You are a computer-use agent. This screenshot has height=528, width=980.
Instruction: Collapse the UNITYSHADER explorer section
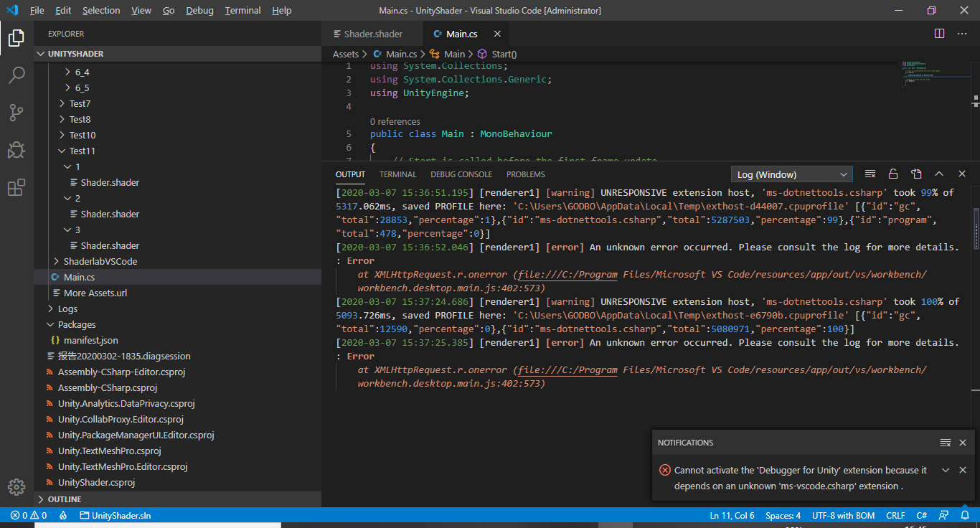coord(178,54)
